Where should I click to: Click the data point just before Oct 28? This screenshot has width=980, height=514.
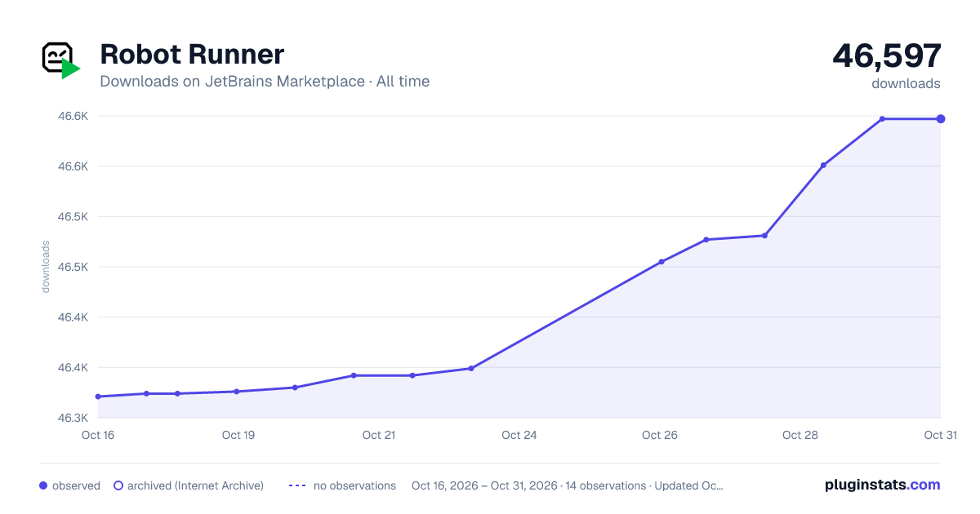[764, 236]
